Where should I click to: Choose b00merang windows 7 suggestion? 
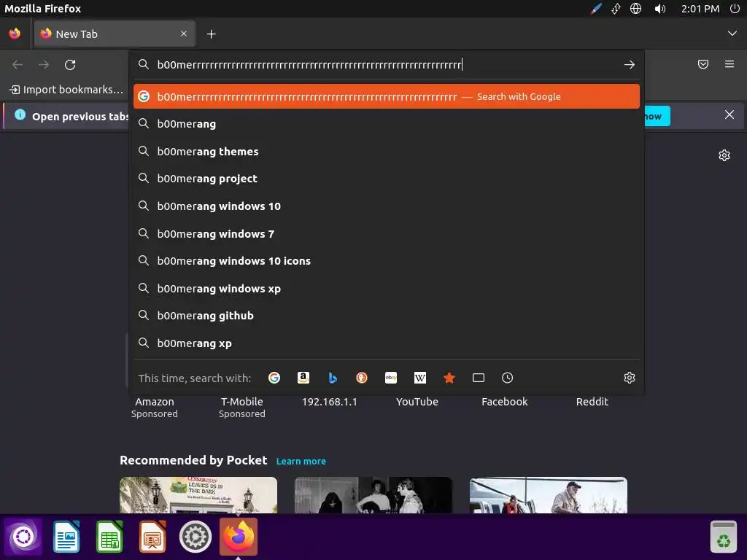tap(387, 234)
